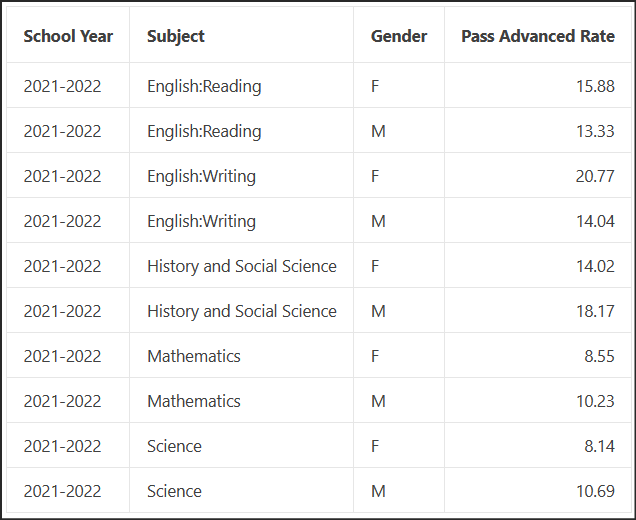Click the 8.14 Science rate value
Image resolution: width=636 pixels, height=520 pixels.
(x=599, y=446)
